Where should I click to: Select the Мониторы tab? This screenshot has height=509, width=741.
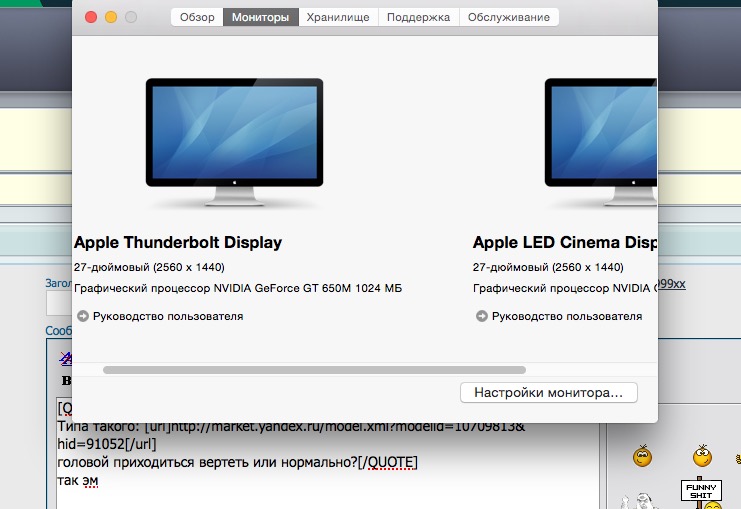click(260, 17)
